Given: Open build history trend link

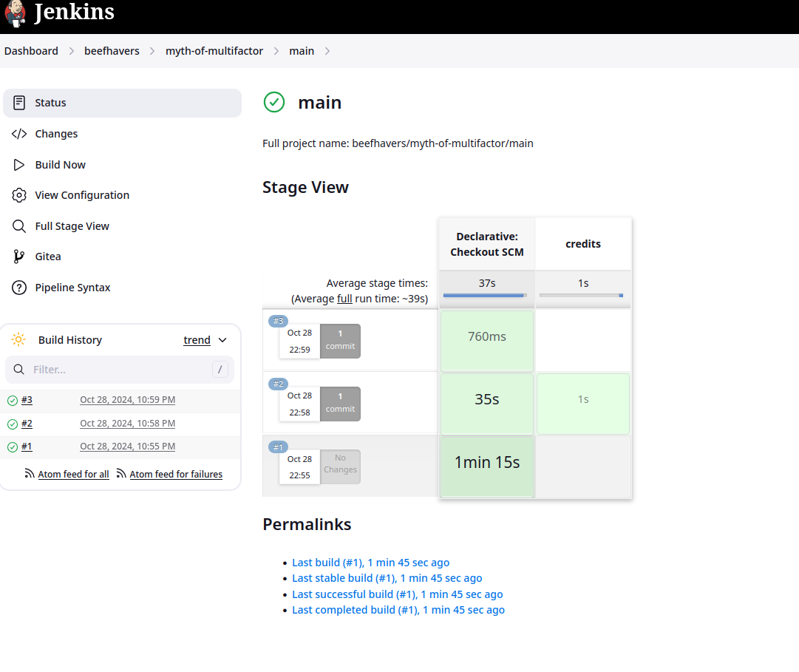Looking at the screenshot, I should point(197,340).
